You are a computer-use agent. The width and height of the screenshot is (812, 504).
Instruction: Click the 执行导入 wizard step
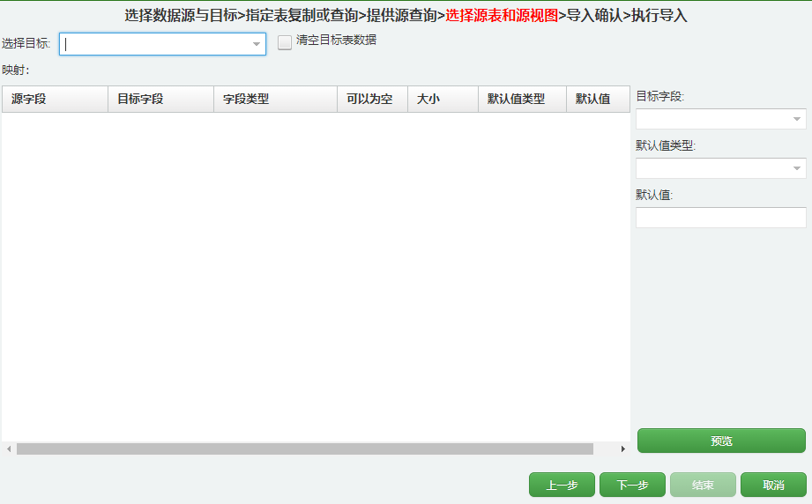click(x=659, y=16)
